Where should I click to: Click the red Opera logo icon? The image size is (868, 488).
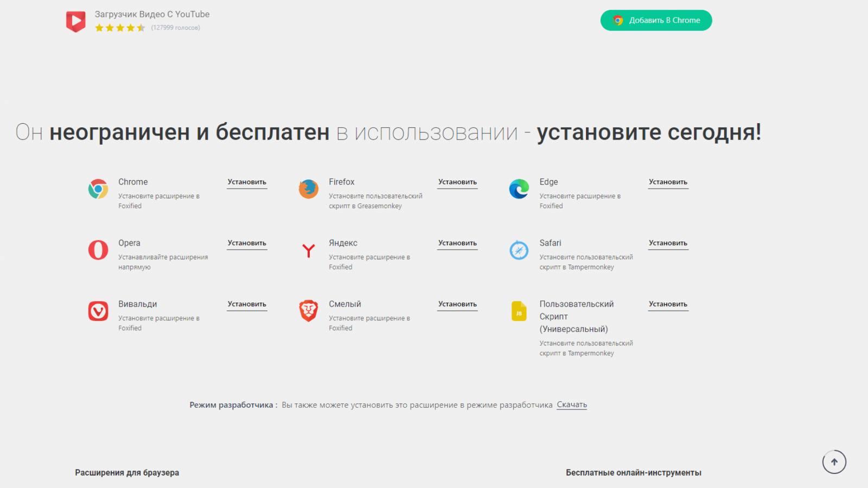tap(98, 250)
